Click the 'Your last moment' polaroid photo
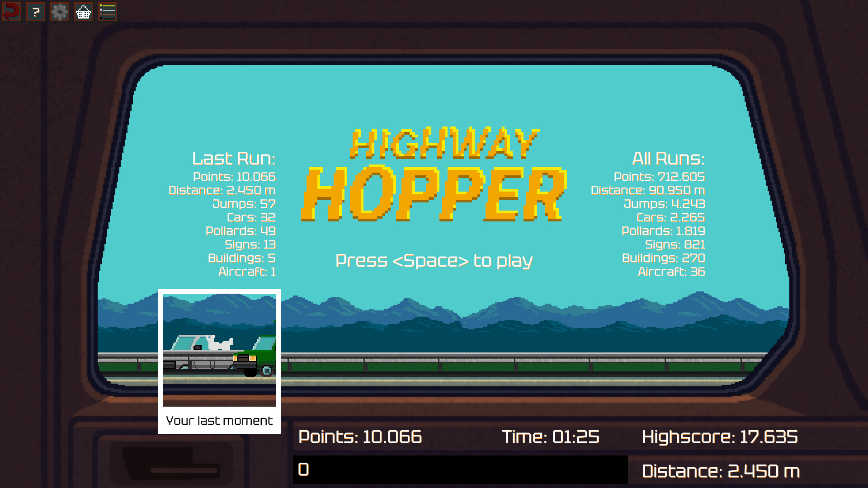Screen dimensions: 868x488 pyautogui.click(x=219, y=361)
